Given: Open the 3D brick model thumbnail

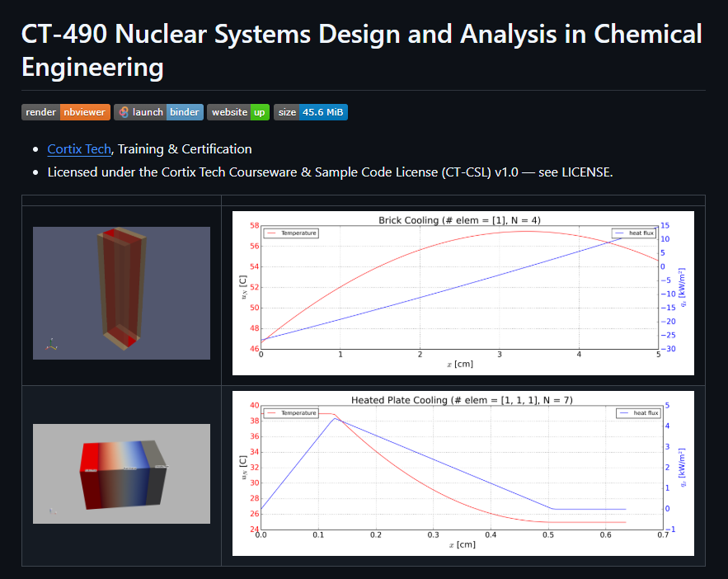Looking at the screenshot, I should coord(121,293).
